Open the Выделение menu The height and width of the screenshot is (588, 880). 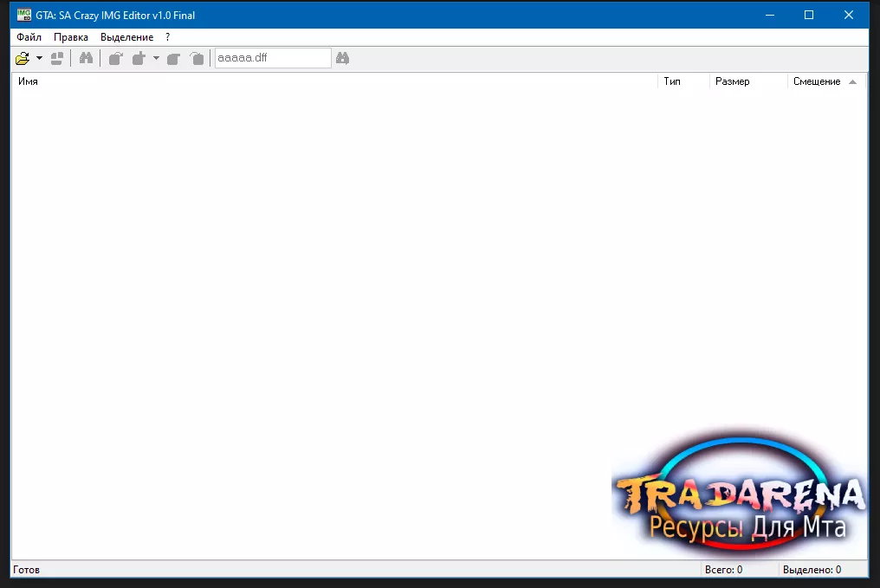(126, 37)
